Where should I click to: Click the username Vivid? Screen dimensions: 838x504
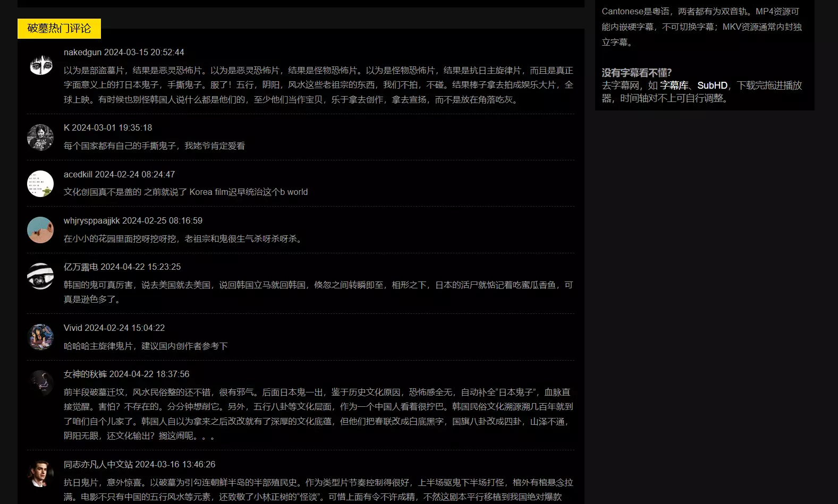(x=73, y=328)
